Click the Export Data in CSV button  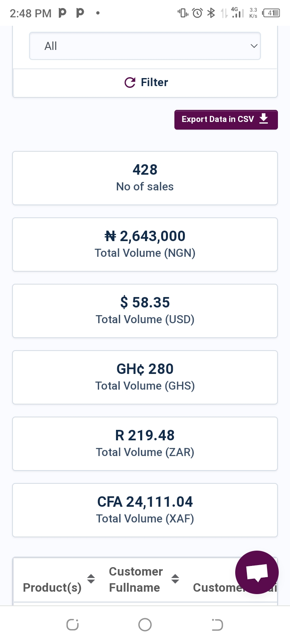coord(226,120)
